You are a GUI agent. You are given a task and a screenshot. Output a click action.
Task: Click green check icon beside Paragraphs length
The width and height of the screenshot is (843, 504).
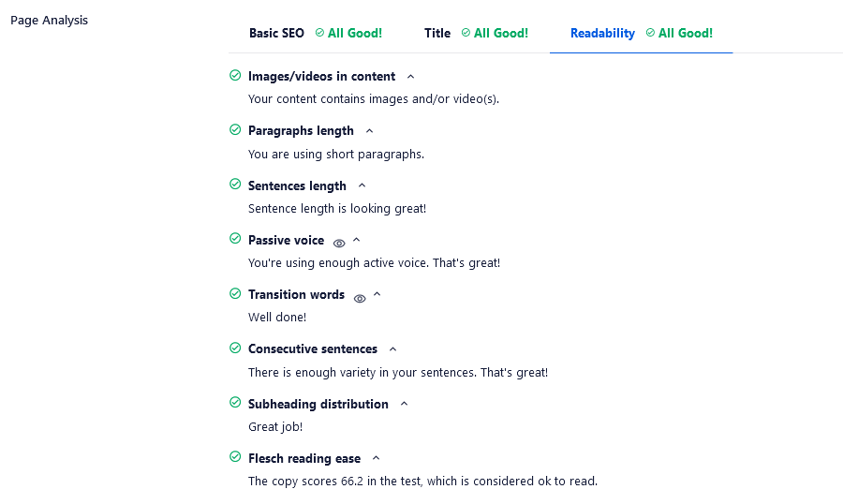(x=235, y=129)
